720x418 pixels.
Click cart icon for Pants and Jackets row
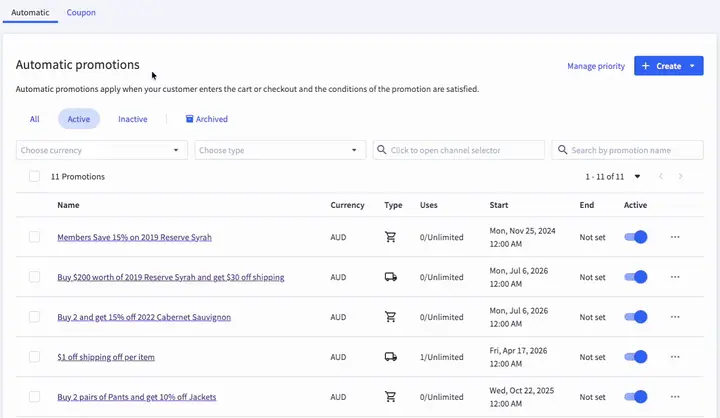(x=390, y=397)
